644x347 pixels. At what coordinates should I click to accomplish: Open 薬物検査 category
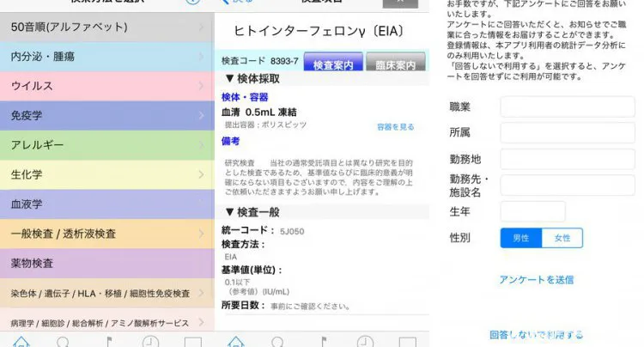[107, 263]
